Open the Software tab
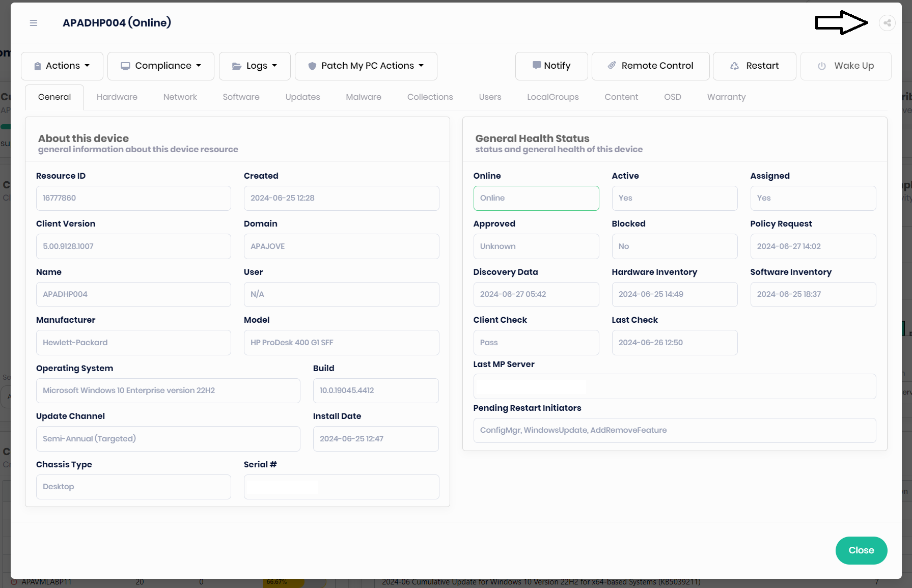This screenshot has height=588, width=912. click(x=241, y=97)
